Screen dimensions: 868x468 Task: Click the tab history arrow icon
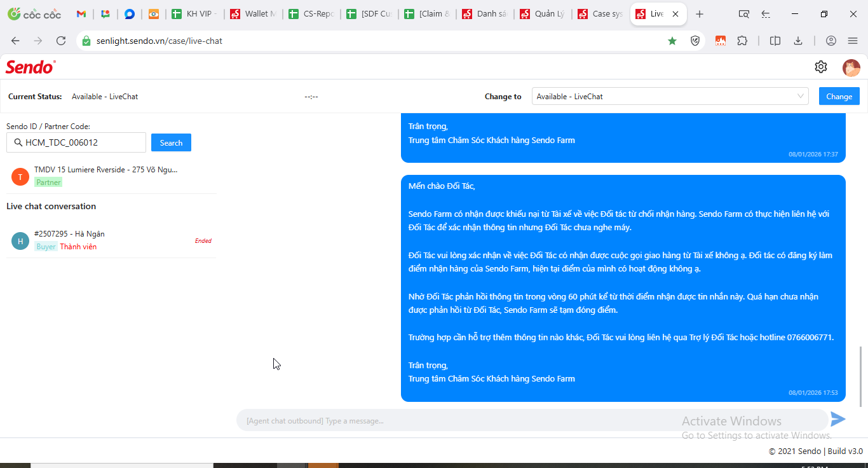[766, 14]
